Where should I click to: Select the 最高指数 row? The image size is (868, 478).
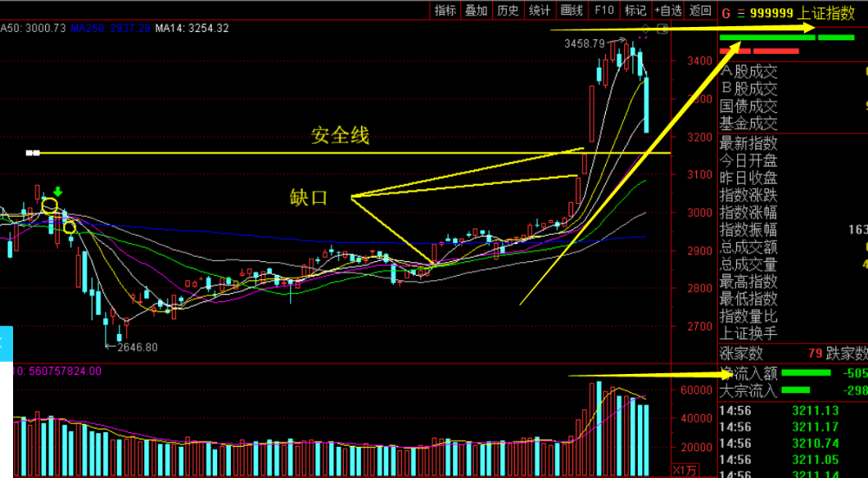(792, 282)
